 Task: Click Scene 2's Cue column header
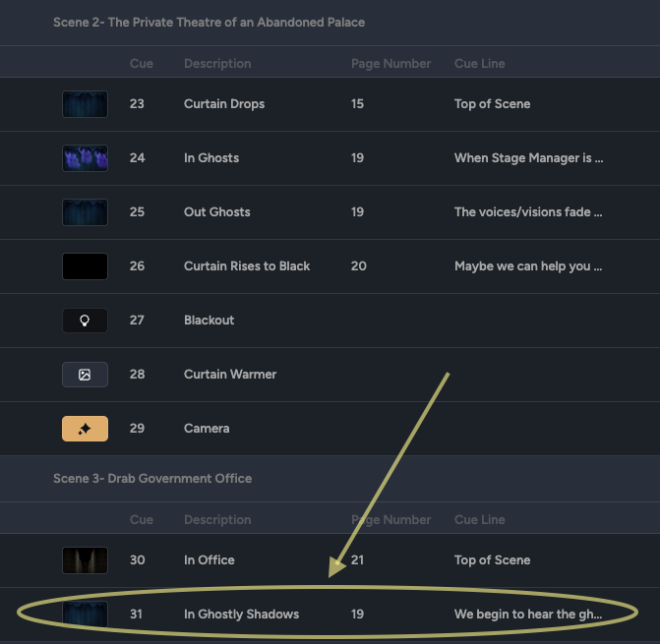coord(142,64)
